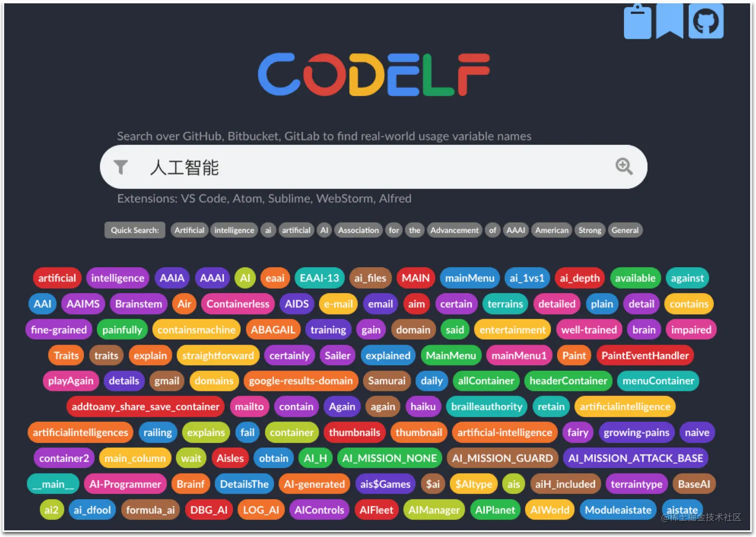This screenshot has width=756, height=537.
Task: Select quick search 'General' chip
Action: (x=625, y=230)
